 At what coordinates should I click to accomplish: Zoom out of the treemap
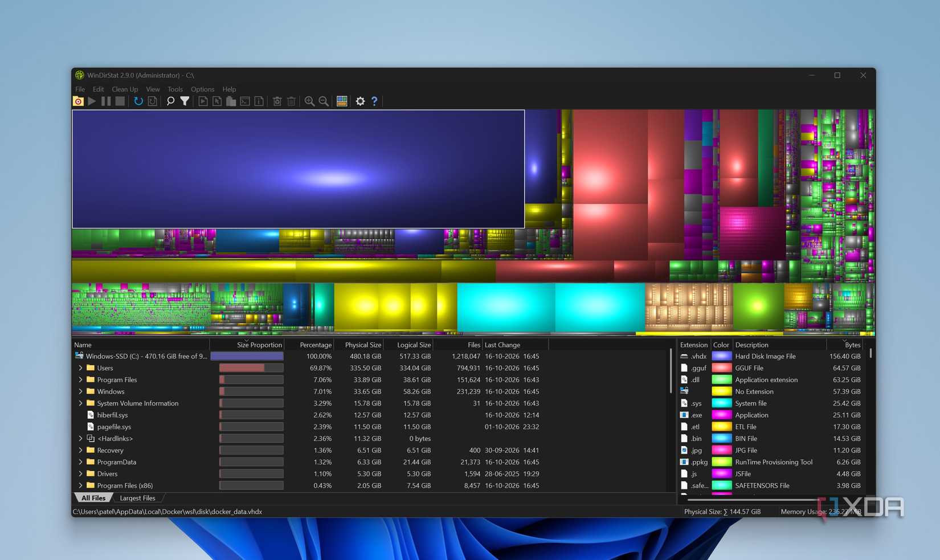[x=324, y=101]
